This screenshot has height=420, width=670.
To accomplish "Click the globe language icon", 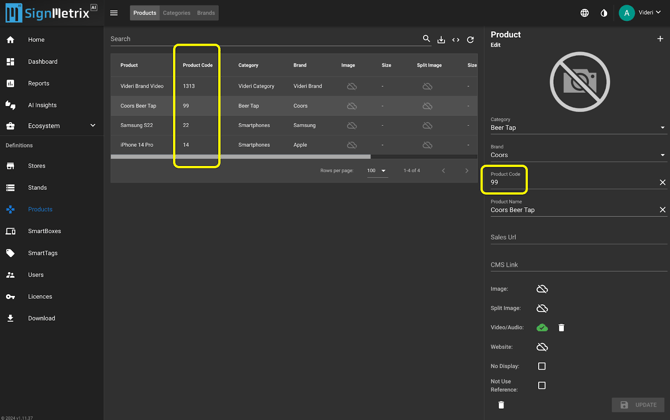I will pyautogui.click(x=584, y=13).
